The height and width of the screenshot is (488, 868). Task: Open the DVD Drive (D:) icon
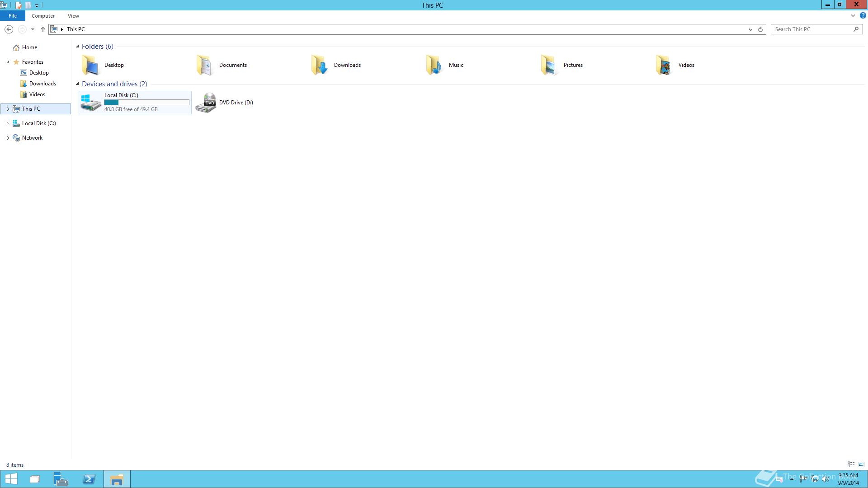pyautogui.click(x=206, y=103)
